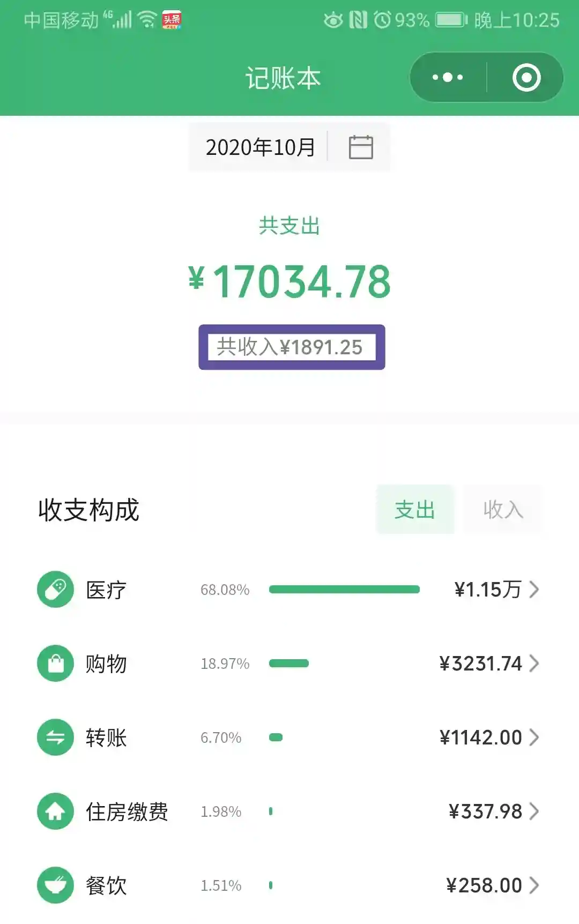Close mini program via circle target icon

pyautogui.click(x=526, y=78)
